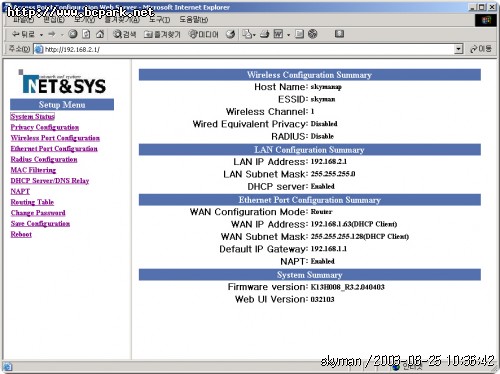This screenshot has height=374, width=500.
Task: Click the LAN IP Address value 192.168.2.1
Action: tap(329, 162)
